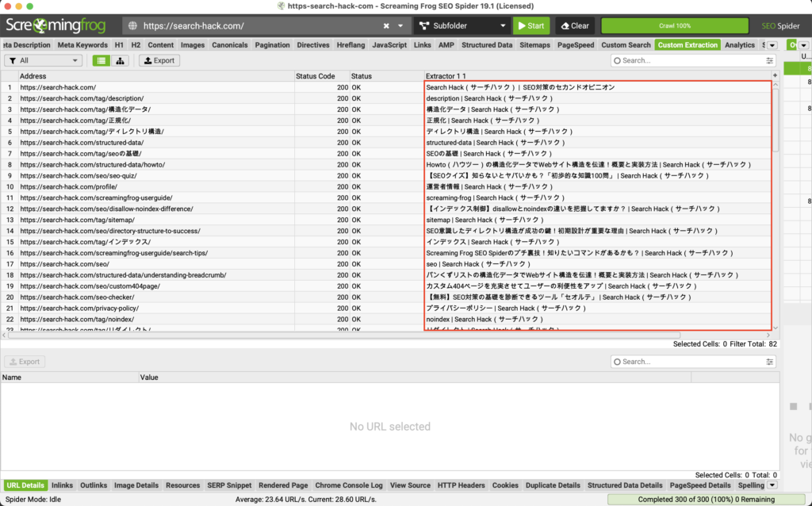Image resolution: width=812 pixels, height=506 pixels.
Task: Focus the lower details pane Search field
Action: pyautogui.click(x=691, y=362)
